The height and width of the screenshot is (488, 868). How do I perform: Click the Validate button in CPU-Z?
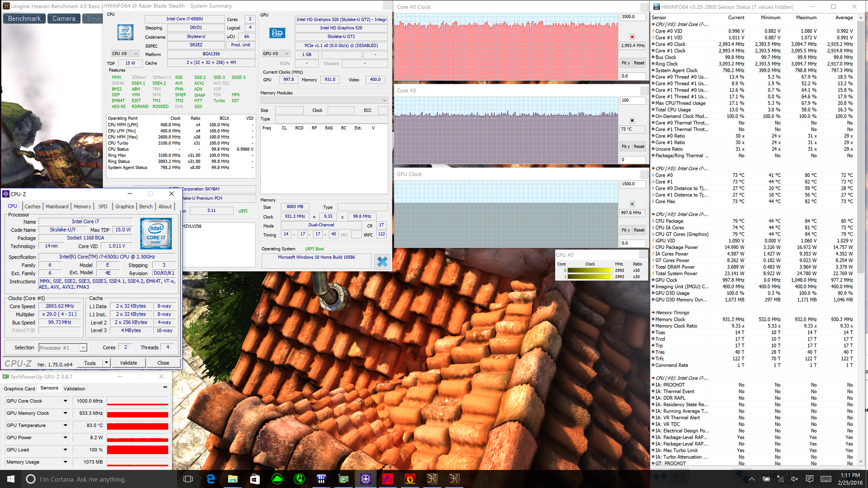[128, 363]
